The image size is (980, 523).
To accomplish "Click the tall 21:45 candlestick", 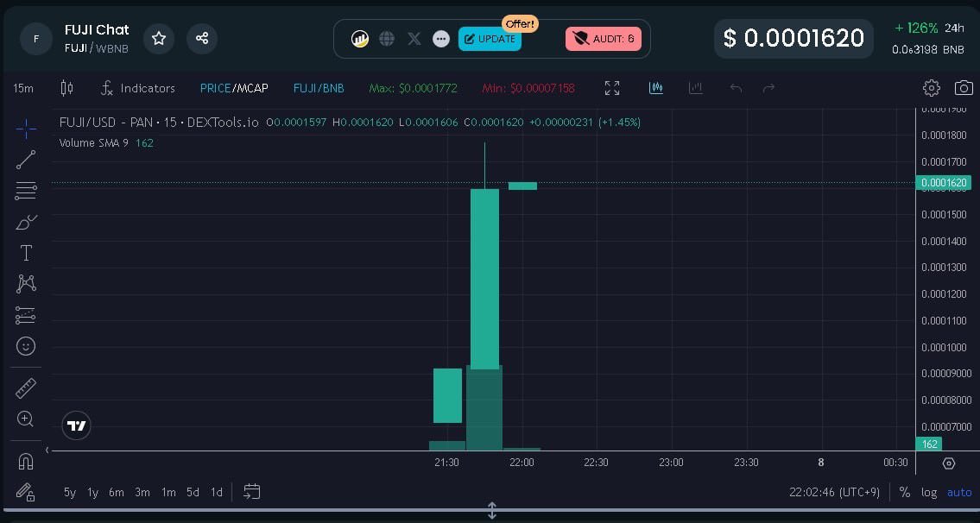I will 484,279.
